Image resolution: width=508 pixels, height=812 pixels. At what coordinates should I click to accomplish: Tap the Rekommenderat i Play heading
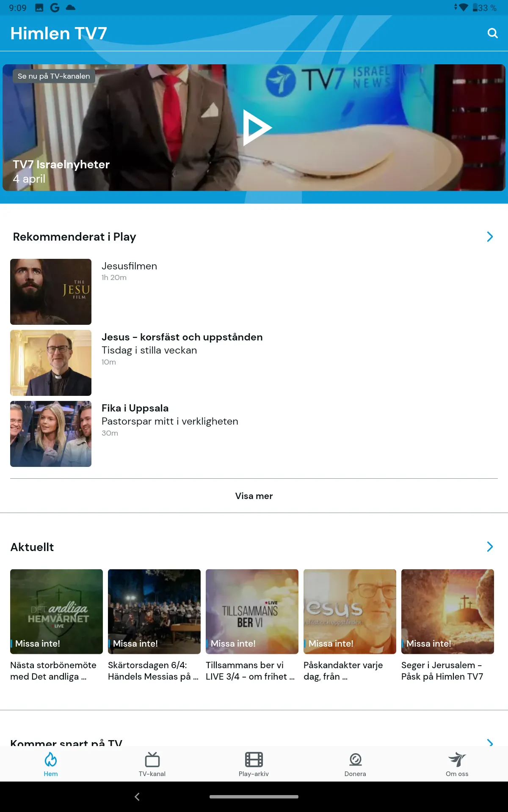tap(75, 237)
